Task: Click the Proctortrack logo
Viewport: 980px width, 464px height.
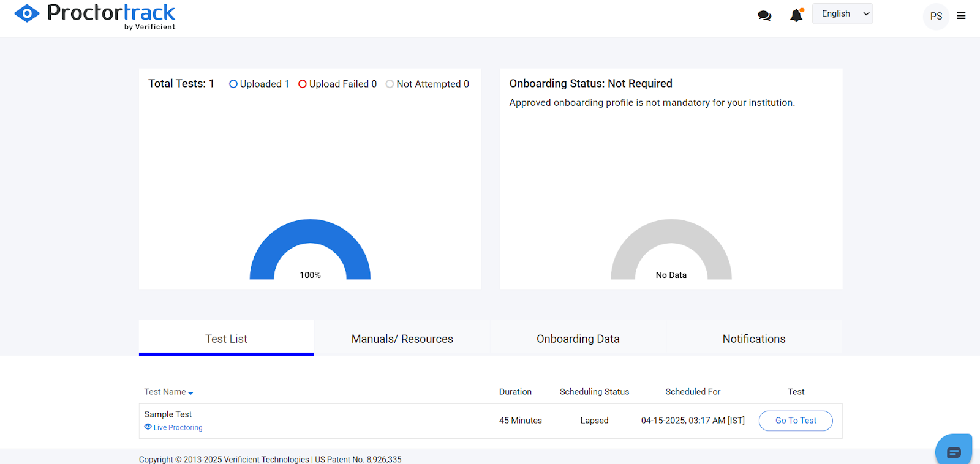Action: pos(95,16)
